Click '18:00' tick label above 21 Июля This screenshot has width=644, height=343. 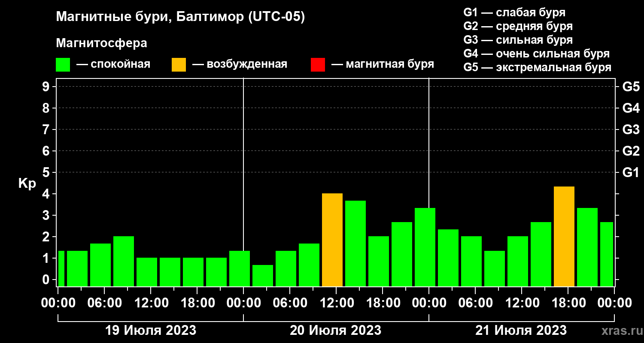pyautogui.click(x=568, y=303)
